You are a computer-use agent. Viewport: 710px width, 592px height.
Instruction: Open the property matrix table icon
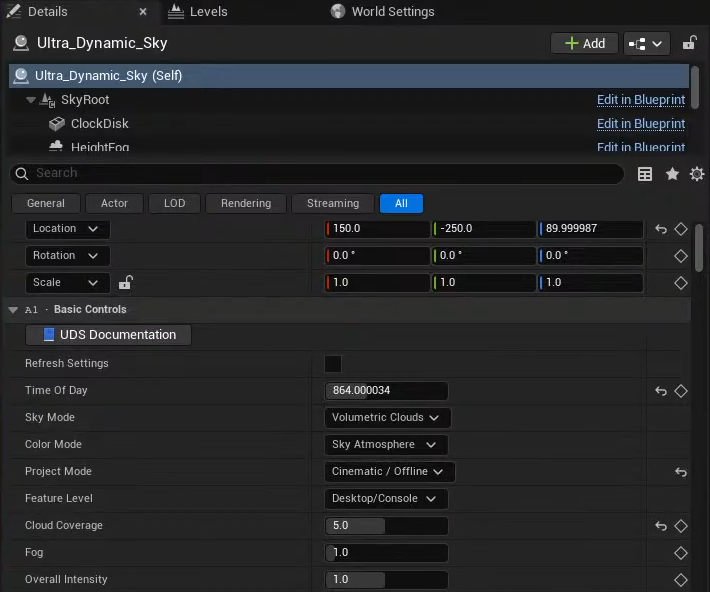[645, 174]
